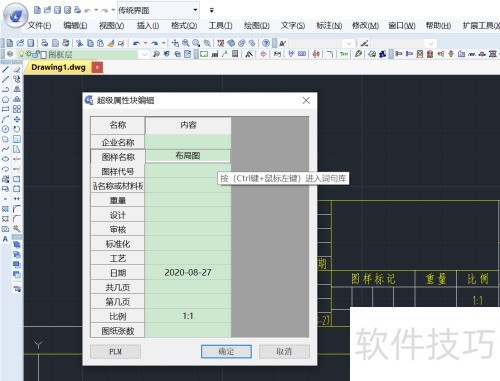Select the Eraser tool
Image resolution: width=500 pixels, height=381 pixels.
tap(17, 69)
